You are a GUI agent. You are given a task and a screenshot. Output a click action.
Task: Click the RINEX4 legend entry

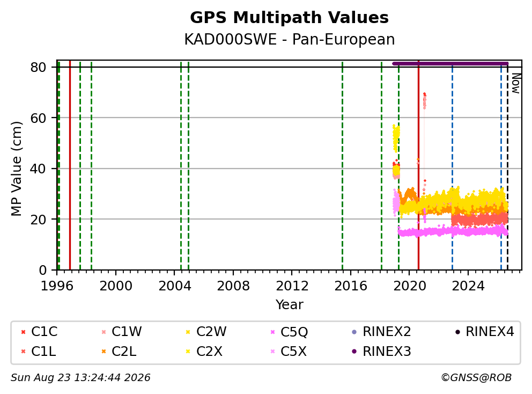[484, 332]
